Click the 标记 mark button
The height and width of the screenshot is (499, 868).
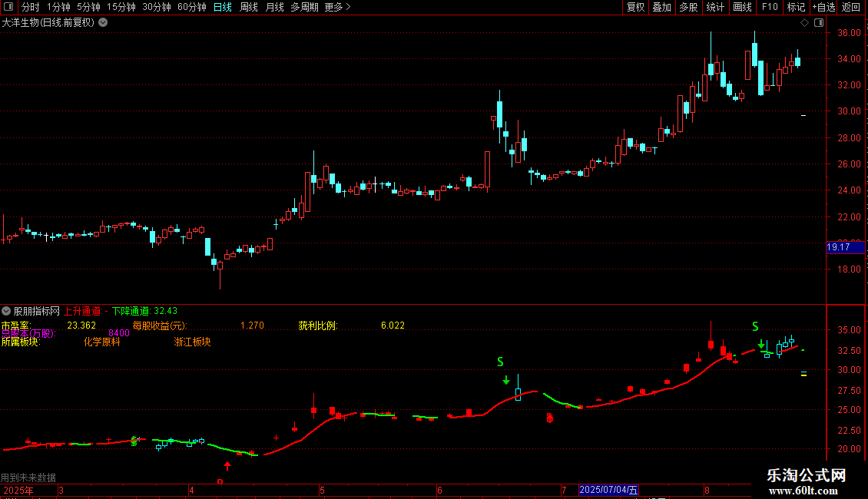796,7
